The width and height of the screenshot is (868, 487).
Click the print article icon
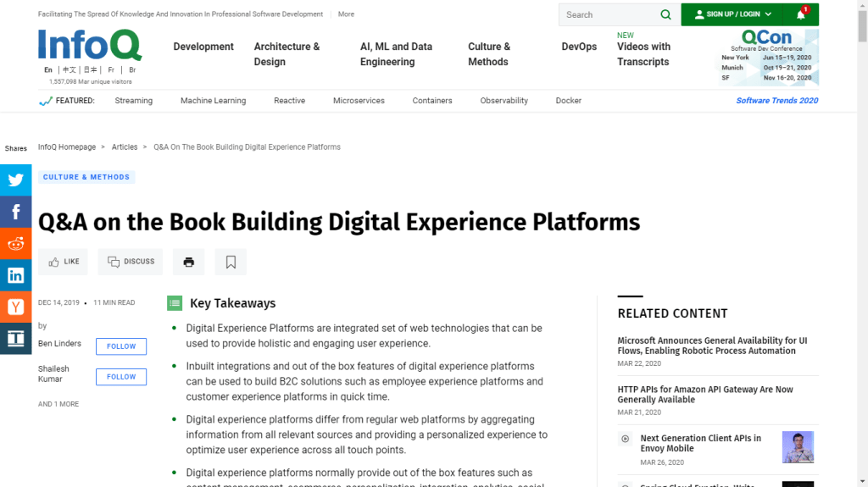click(x=188, y=262)
